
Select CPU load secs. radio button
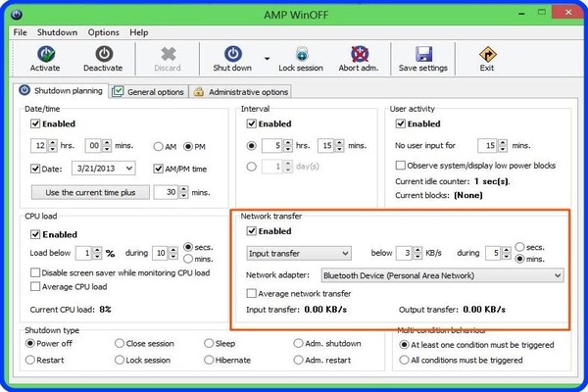[188, 247]
